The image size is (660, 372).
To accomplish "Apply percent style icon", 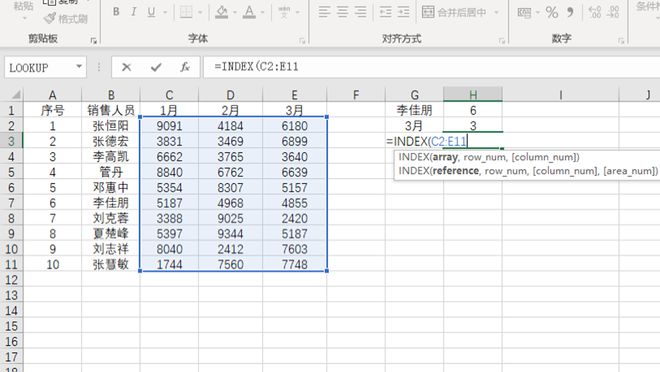I will [551, 12].
